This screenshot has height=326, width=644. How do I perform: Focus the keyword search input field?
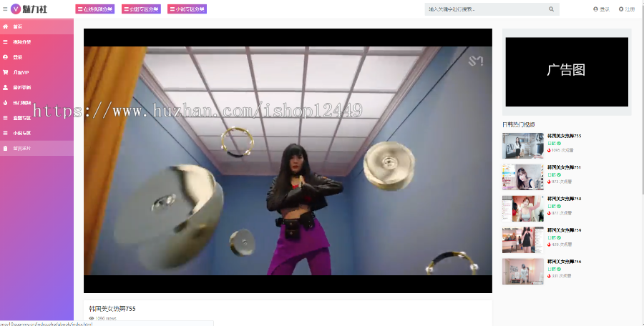(x=485, y=9)
